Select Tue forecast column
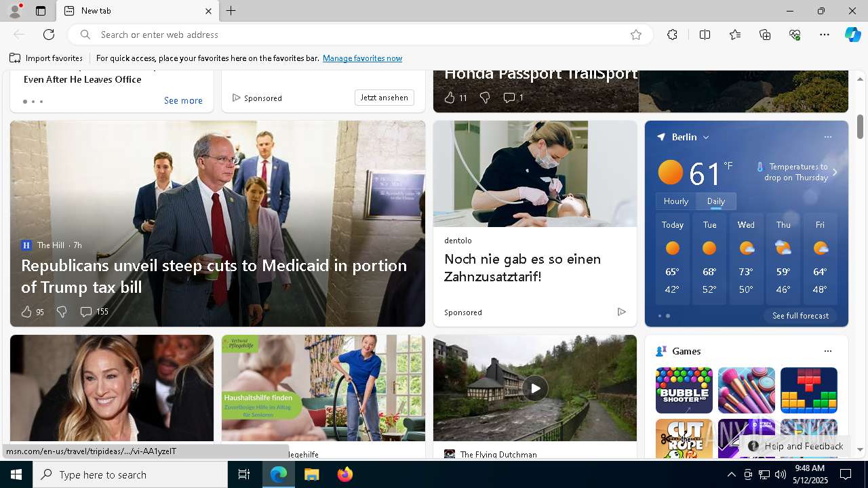868x488 pixels. [709, 258]
